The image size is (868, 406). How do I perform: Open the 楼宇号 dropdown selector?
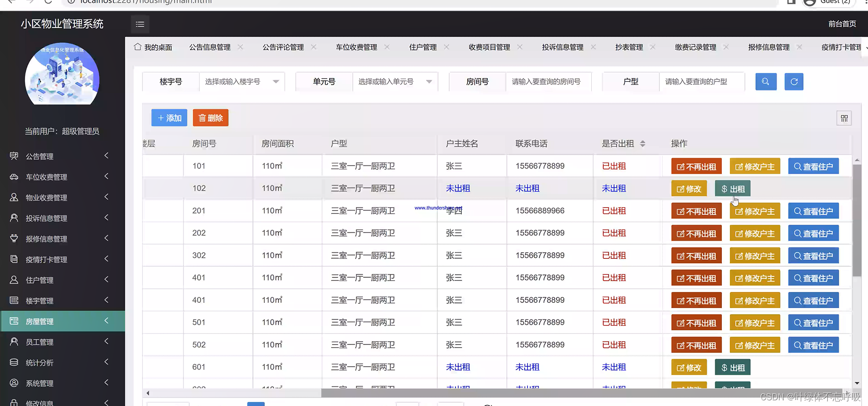click(242, 81)
